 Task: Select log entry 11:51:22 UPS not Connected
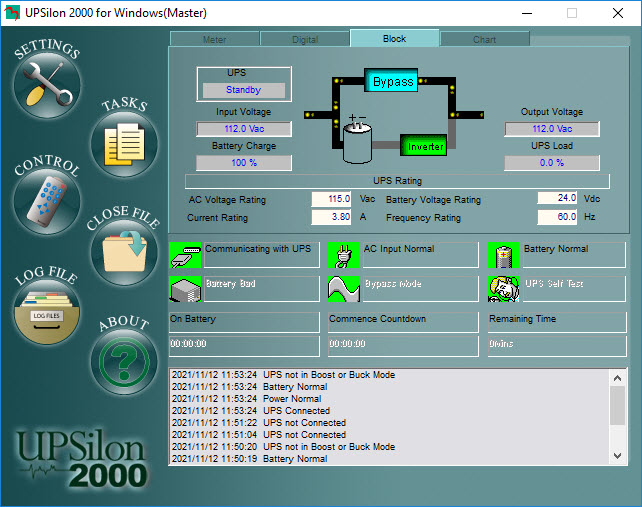tap(259, 423)
